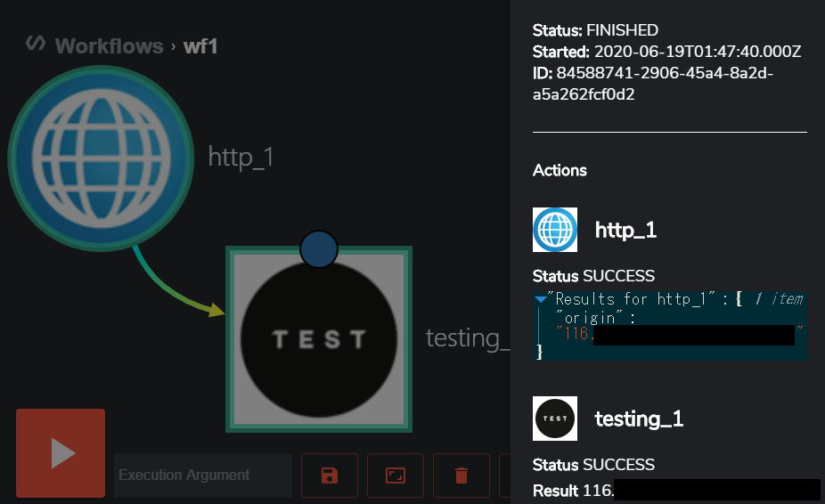Click the wf1 breadcrumb title
This screenshot has width=825, height=504.
(x=200, y=46)
